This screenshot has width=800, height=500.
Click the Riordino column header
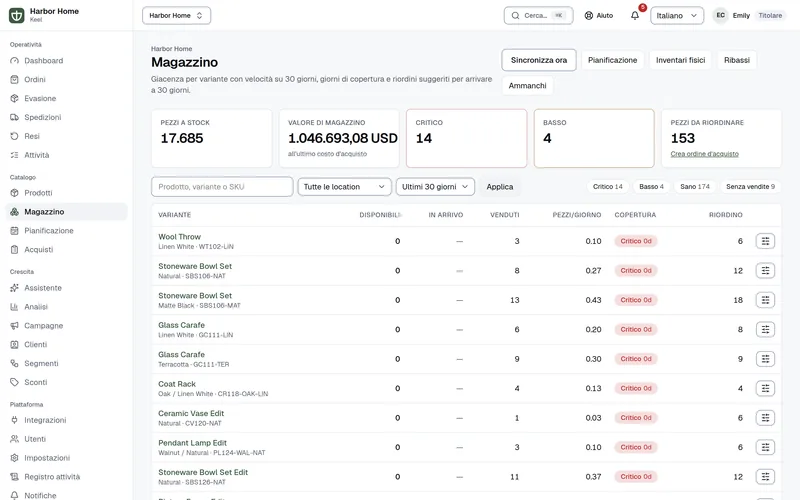pos(726,215)
